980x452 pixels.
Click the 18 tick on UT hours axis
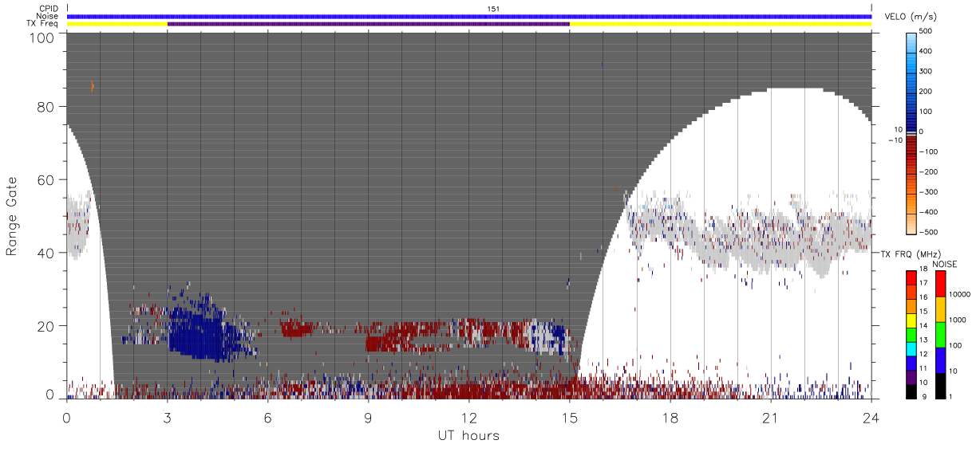[x=670, y=417]
